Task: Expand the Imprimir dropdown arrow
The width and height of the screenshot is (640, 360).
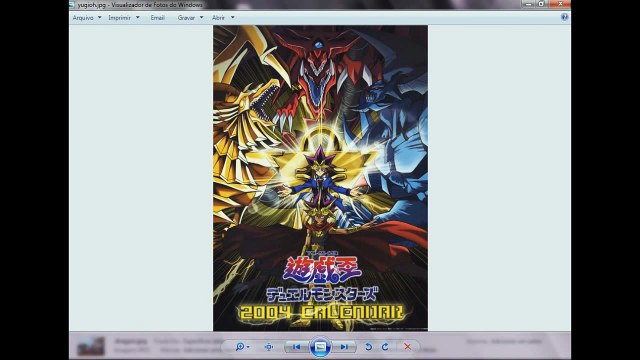Action: [138, 18]
